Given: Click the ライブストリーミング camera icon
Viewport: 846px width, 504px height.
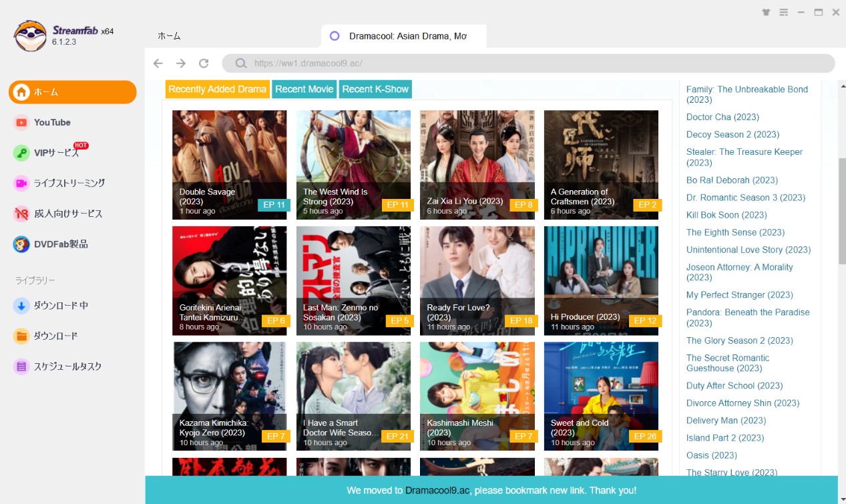Looking at the screenshot, I should tap(21, 183).
